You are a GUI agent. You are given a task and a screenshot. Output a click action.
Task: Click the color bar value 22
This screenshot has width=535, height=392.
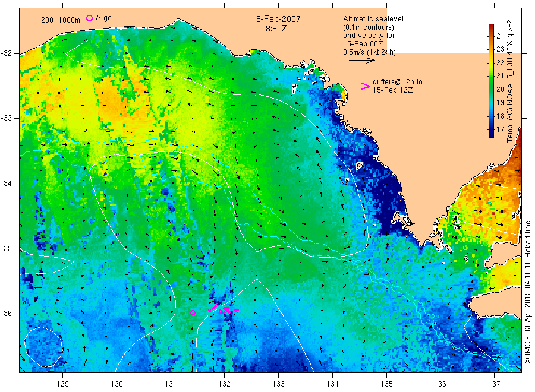click(x=500, y=63)
